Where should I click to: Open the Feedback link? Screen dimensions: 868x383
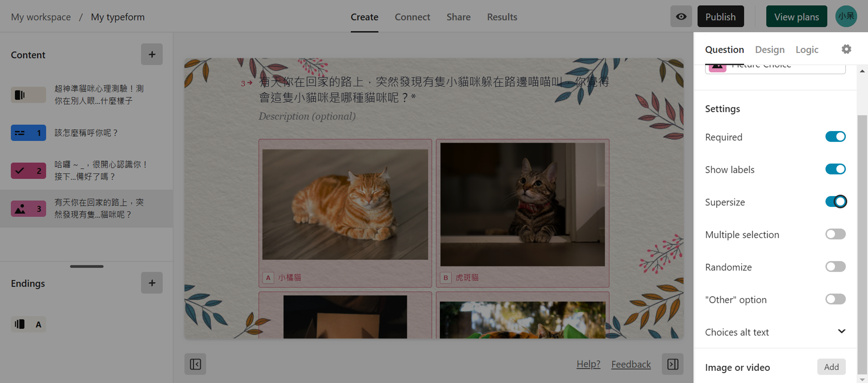[631, 364]
